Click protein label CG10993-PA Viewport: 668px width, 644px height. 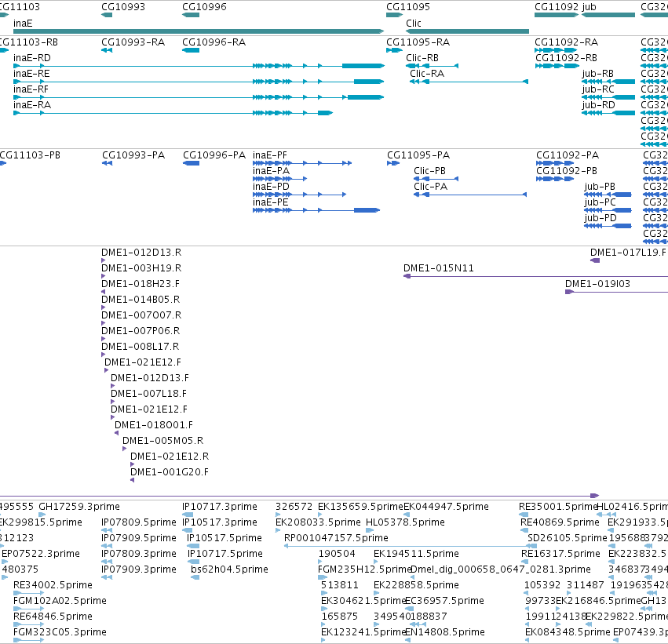coord(133,155)
